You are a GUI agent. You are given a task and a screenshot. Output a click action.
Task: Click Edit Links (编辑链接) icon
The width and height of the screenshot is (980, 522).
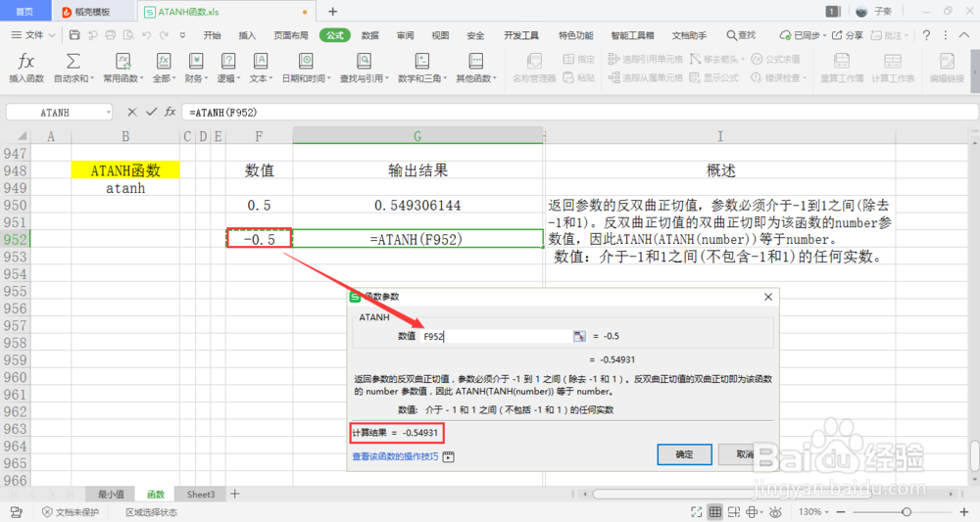947,61
